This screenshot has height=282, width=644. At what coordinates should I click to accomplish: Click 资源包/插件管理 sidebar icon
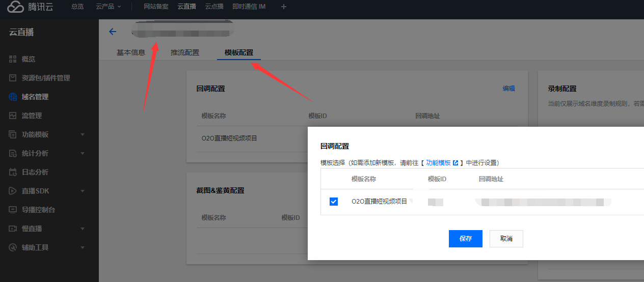[13, 78]
